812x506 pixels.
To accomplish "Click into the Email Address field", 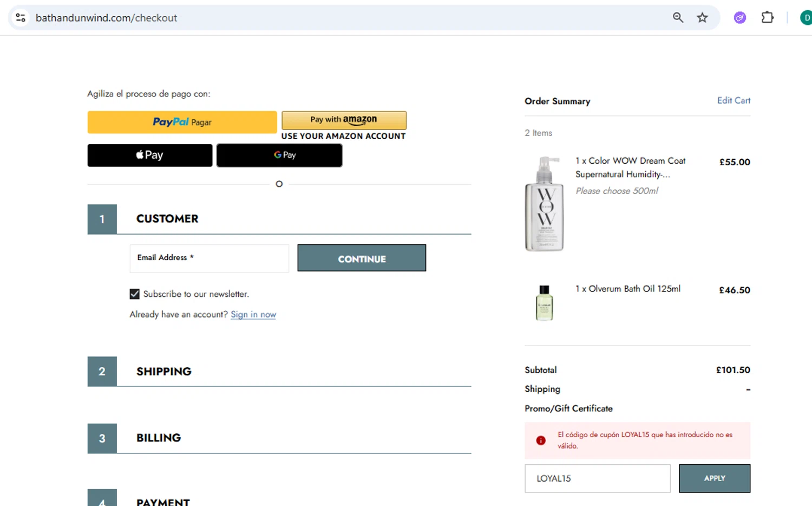I will tap(209, 258).
